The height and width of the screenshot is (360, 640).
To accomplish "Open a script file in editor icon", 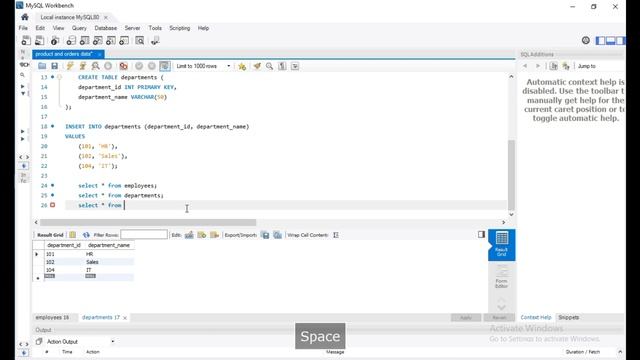I will coord(42,66).
